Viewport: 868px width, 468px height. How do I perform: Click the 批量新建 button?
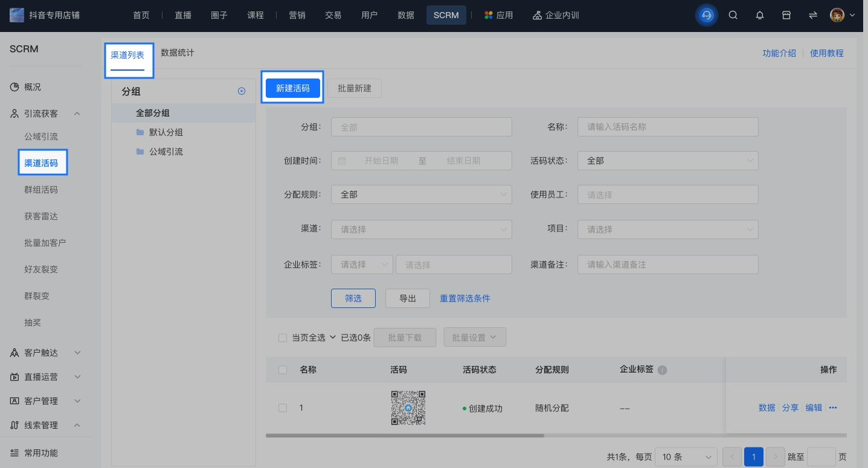click(355, 88)
